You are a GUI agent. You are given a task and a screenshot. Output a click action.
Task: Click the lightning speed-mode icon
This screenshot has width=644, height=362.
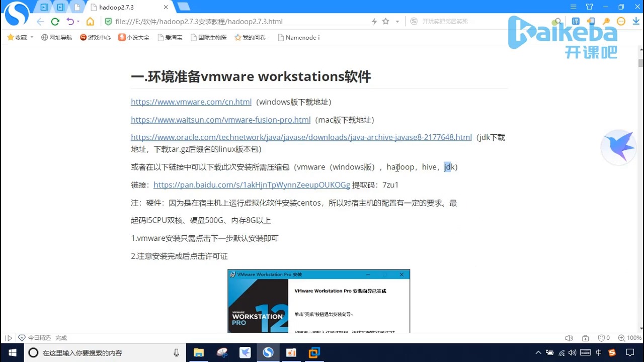point(374,22)
